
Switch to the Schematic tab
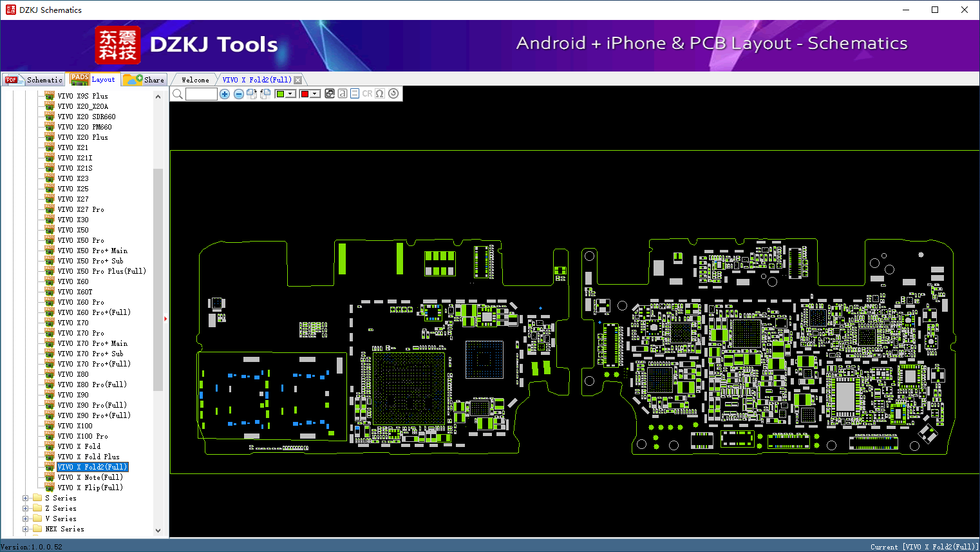pyautogui.click(x=33, y=80)
